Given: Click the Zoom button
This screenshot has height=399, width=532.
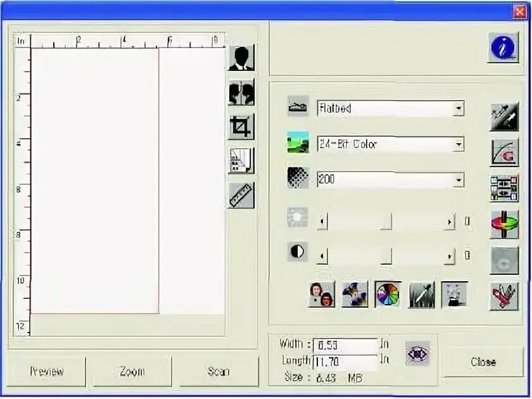Looking at the screenshot, I should pyautogui.click(x=132, y=371).
